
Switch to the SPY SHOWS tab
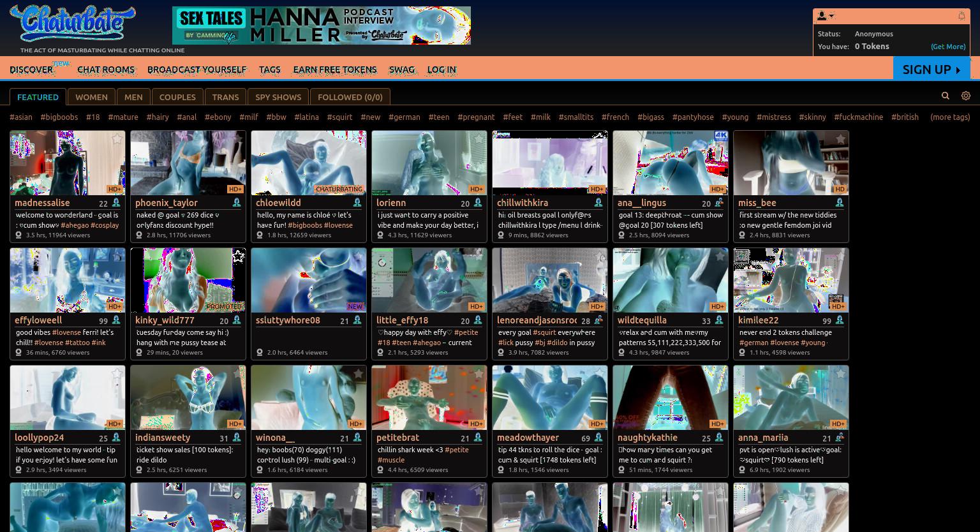click(x=278, y=97)
